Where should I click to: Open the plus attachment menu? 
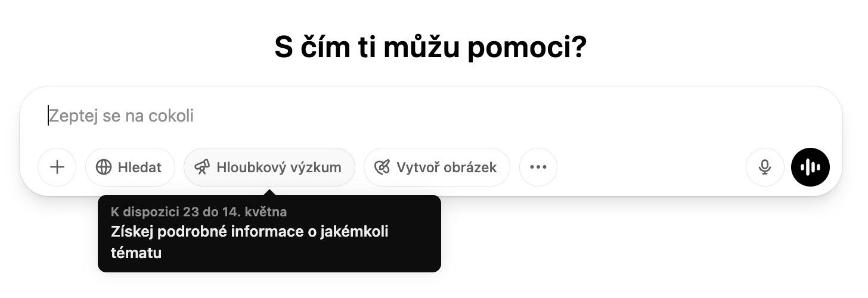57,167
